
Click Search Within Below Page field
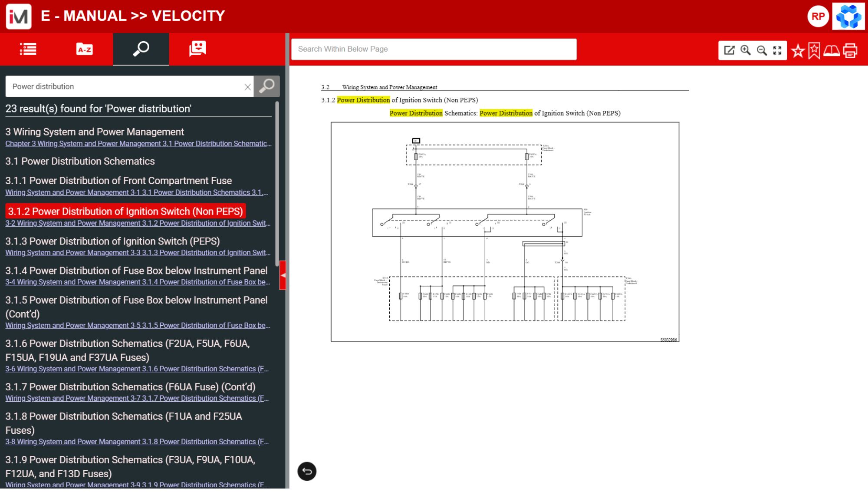pos(434,50)
